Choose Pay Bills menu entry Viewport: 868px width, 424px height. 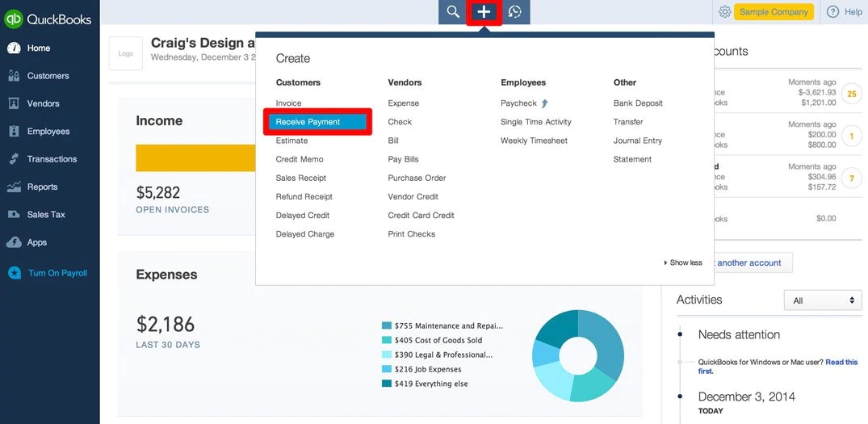[x=404, y=159]
